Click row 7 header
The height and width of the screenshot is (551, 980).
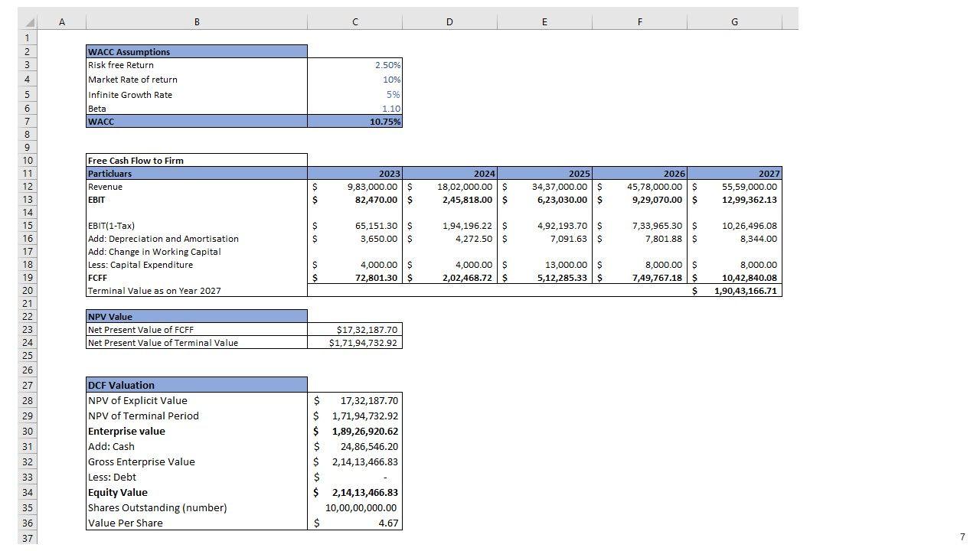point(27,122)
